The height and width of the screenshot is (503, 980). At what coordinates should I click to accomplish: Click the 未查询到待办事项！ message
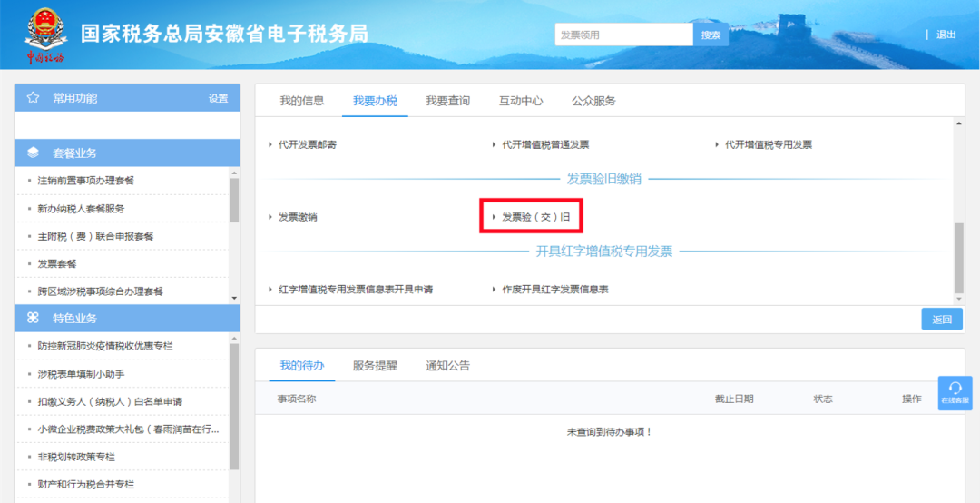click(x=610, y=431)
